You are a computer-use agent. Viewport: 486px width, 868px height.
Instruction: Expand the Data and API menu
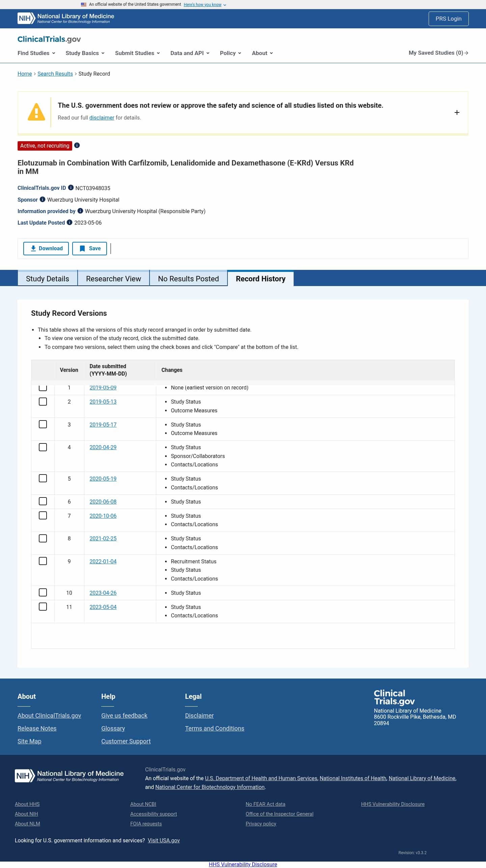[190, 53]
